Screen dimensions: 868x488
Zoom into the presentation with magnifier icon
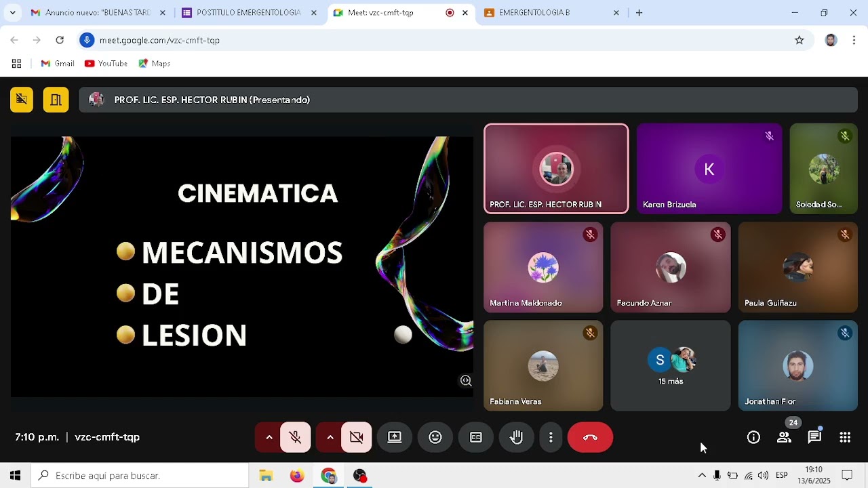click(x=466, y=381)
